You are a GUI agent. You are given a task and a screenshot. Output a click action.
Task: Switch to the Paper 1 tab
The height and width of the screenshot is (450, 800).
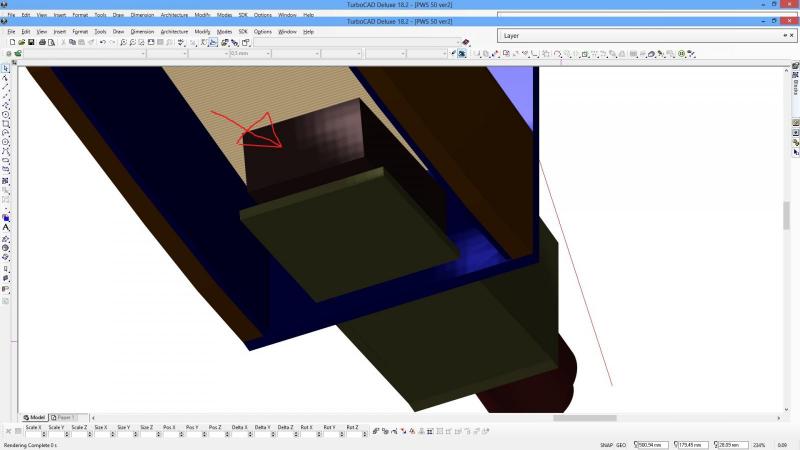click(x=64, y=417)
